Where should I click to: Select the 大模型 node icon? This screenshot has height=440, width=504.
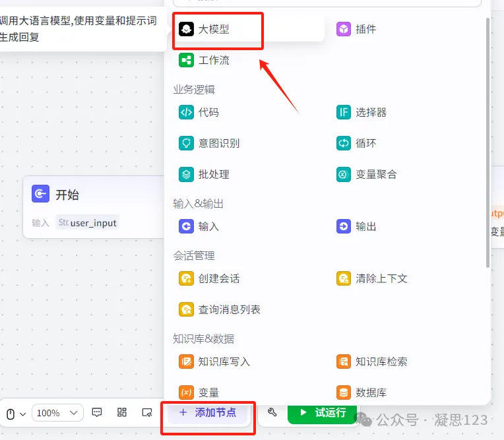187,29
